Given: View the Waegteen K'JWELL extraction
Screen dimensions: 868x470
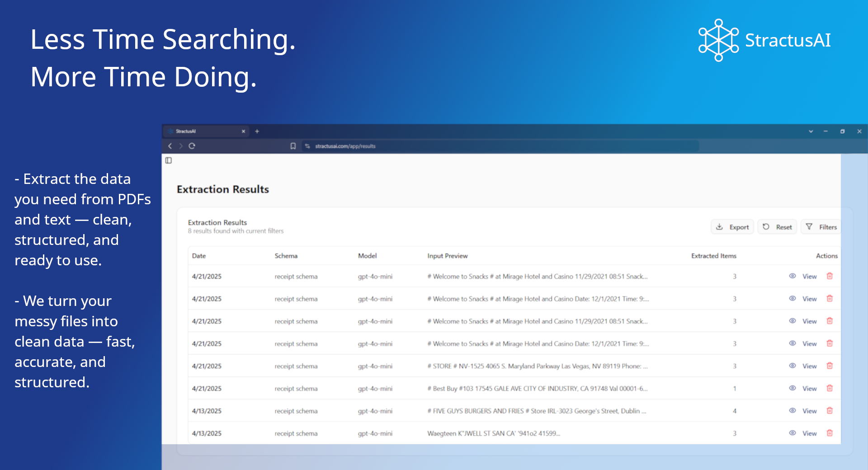Looking at the screenshot, I should pyautogui.click(x=809, y=433).
